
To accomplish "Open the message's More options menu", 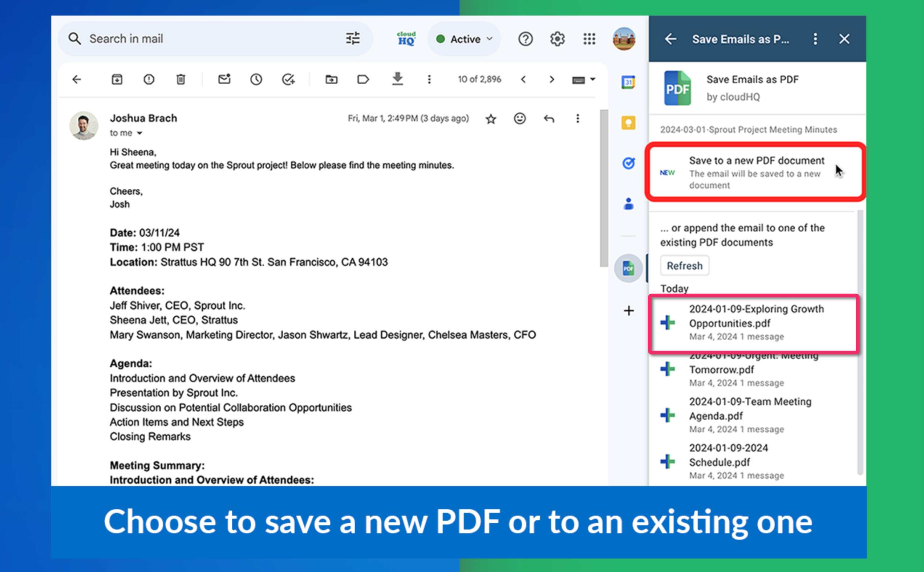I will click(x=577, y=119).
